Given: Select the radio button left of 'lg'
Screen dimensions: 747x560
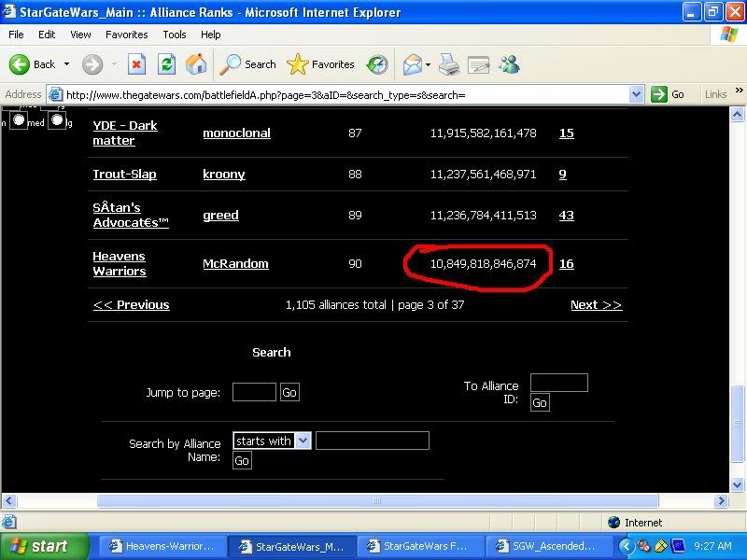Looking at the screenshot, I should pos(57,120).
